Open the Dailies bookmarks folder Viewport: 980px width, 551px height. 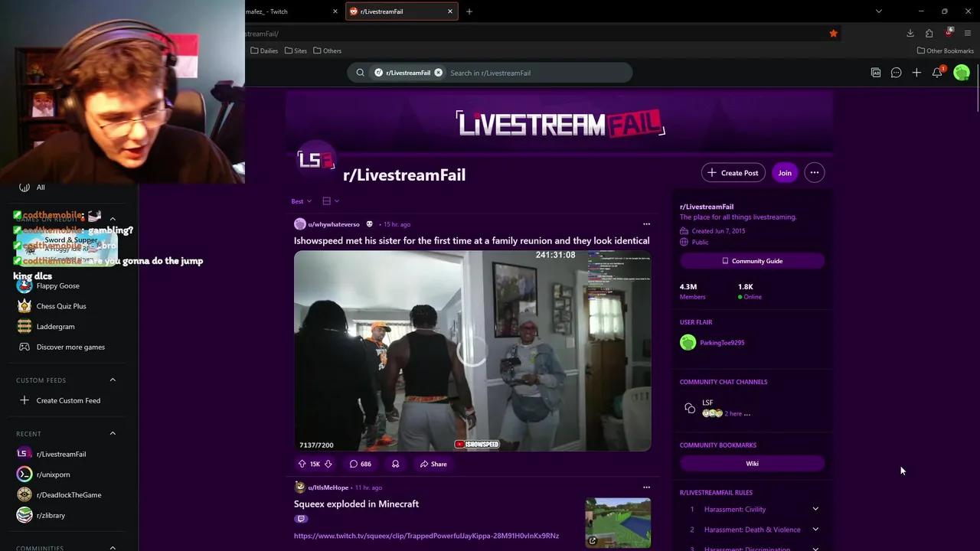(264, 51)
